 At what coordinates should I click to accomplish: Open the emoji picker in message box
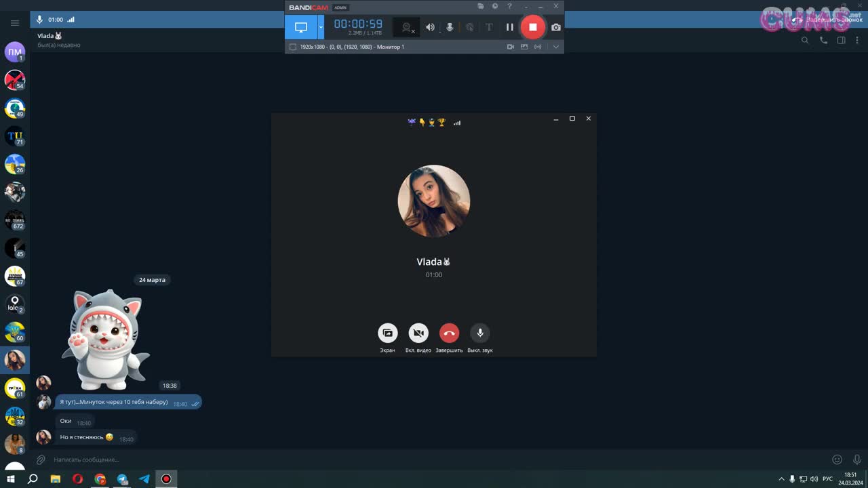click(837, 460)
